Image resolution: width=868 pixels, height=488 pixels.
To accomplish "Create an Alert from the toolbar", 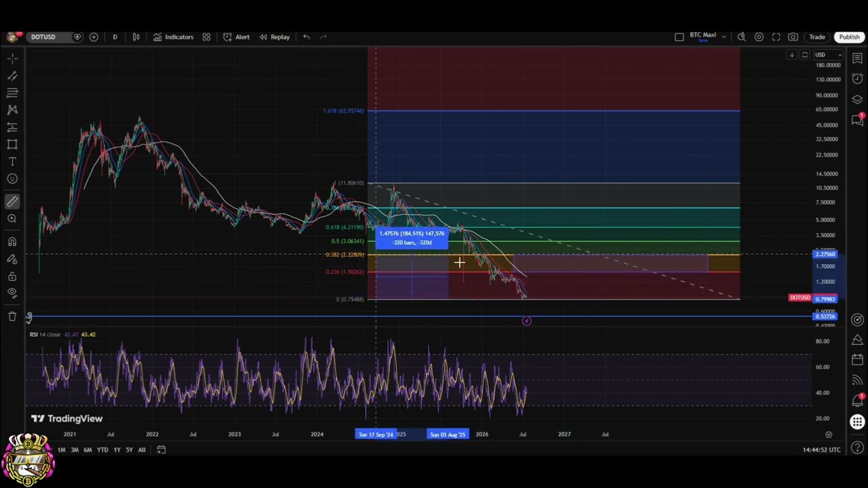I will [237, 37].
